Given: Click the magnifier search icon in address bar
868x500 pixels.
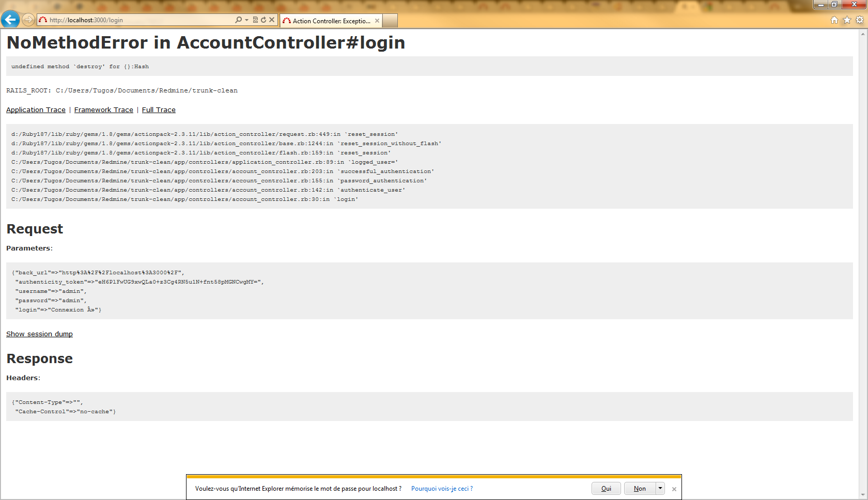Looking at the screenshot, I should pos(238,20).
